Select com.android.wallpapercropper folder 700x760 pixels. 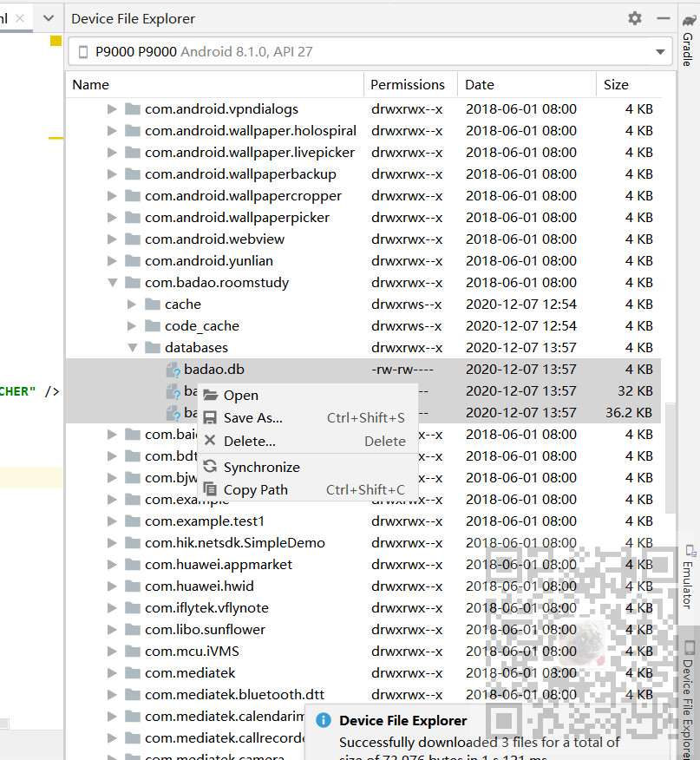pos(243,196)
